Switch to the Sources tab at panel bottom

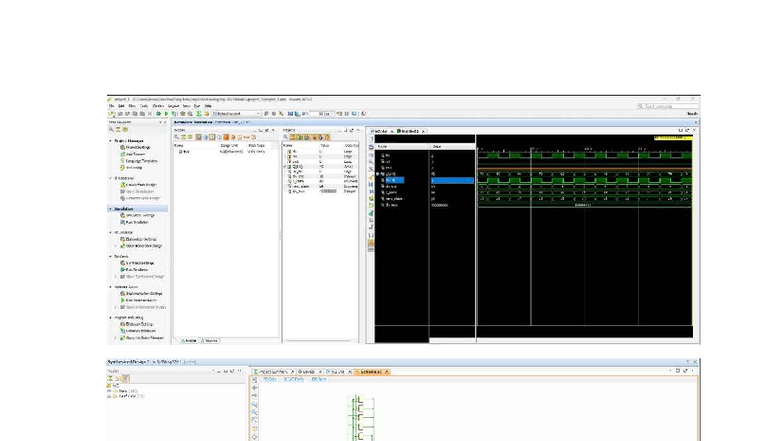210,340
